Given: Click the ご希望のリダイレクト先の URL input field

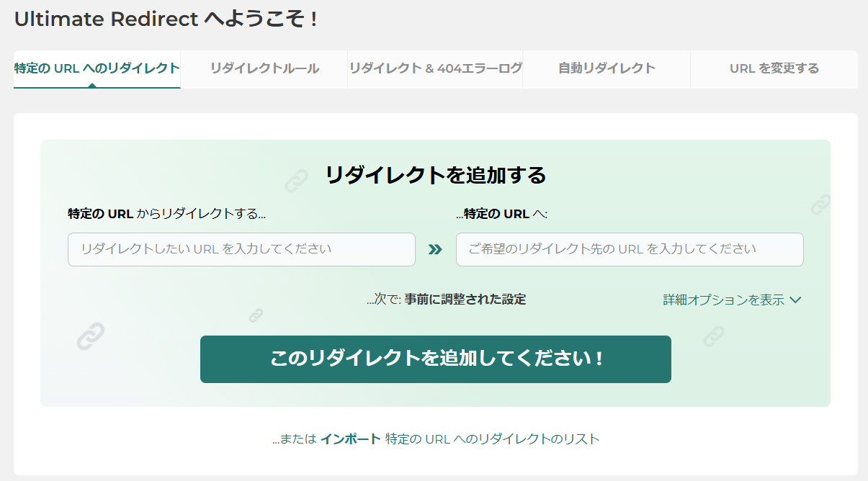Looking at the screenshot, I should [x=630, y=249].
